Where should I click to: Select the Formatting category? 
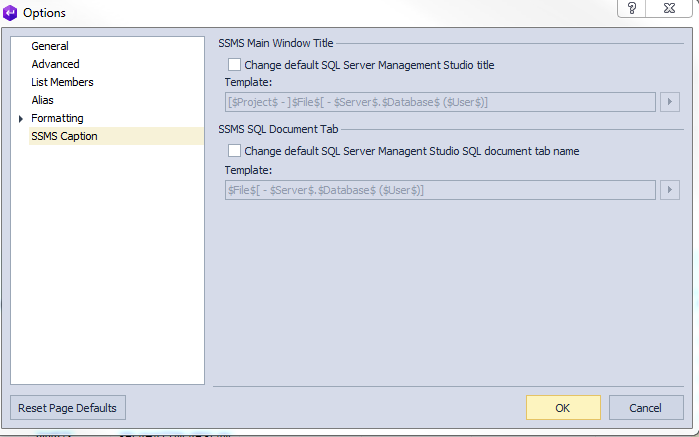[57, 118]
